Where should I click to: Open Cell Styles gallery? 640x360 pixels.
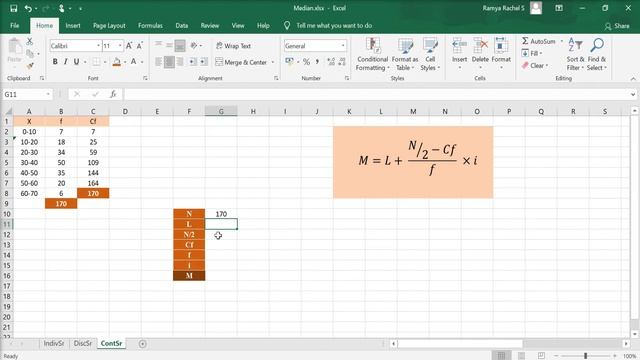tap(430, 54)
